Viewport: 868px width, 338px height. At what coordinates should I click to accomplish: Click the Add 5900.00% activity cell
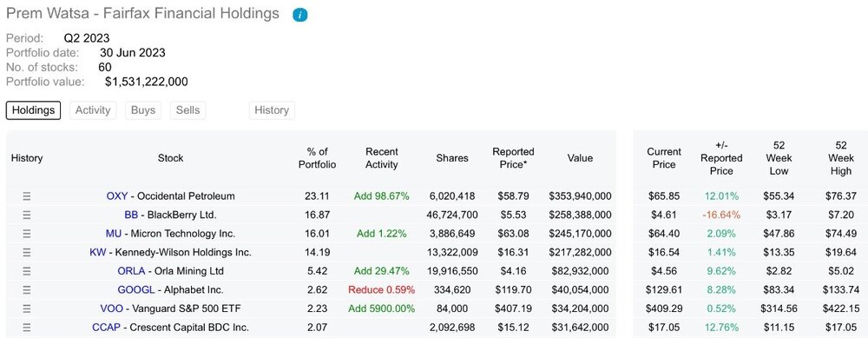[381, 308]
